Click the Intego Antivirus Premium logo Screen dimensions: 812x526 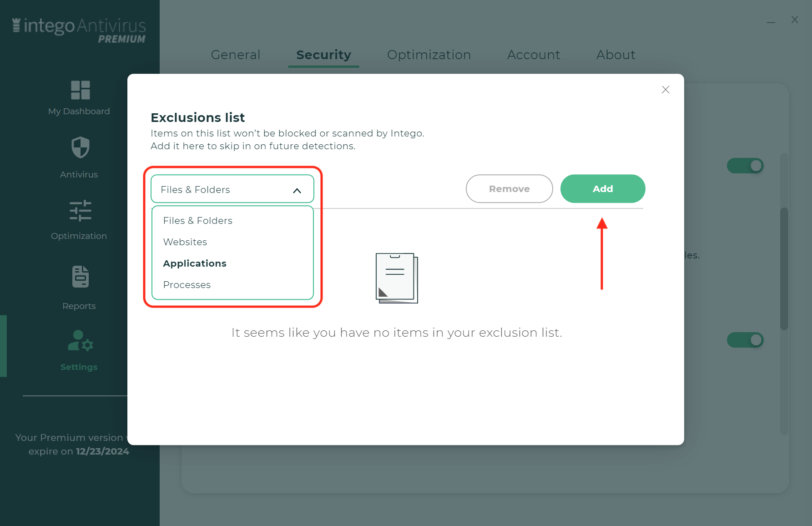tap(79, 30)
